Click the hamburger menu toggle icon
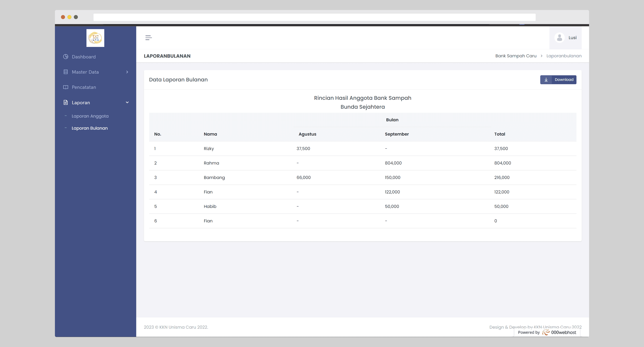644x347 pixels. click(x=148, y=38)
